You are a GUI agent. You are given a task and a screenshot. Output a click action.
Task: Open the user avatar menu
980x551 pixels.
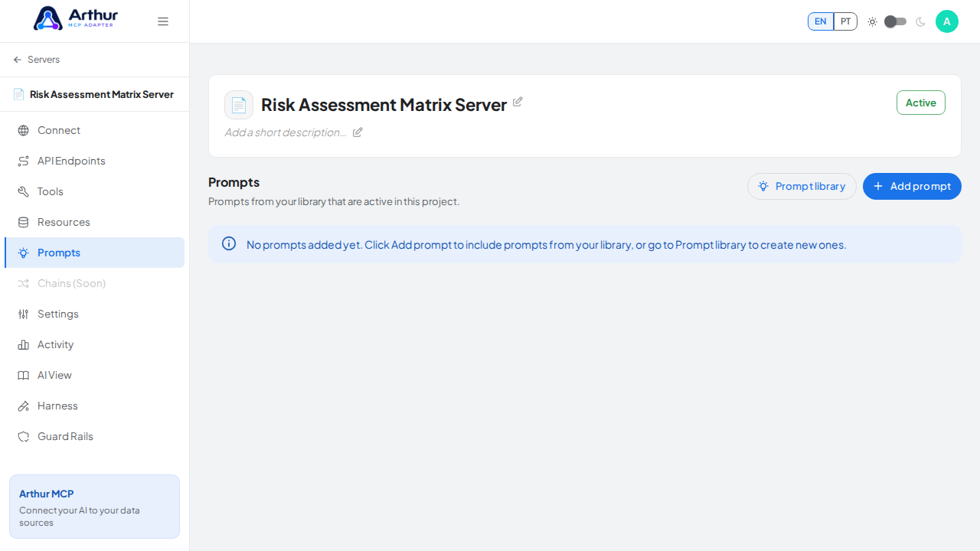point(947,21)
